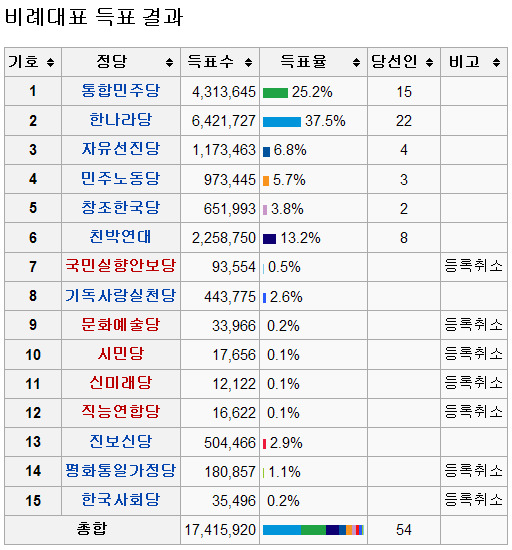Select vote count 1,173,463
The image size is (512, 550).
pyautogui.click(x=224, y=150)
